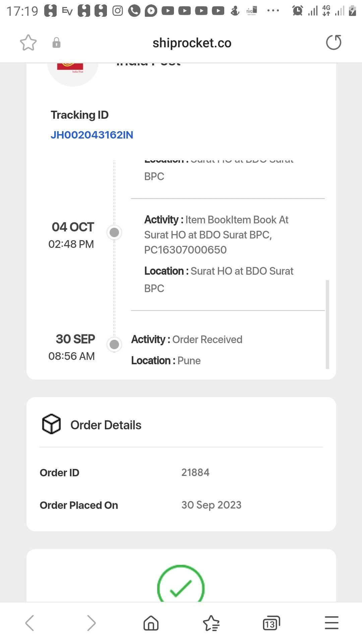The height and width of the screenshot is (644, 362).
Task: Tap the shiprocket.co address bar
Action: (x=192, y=43)
